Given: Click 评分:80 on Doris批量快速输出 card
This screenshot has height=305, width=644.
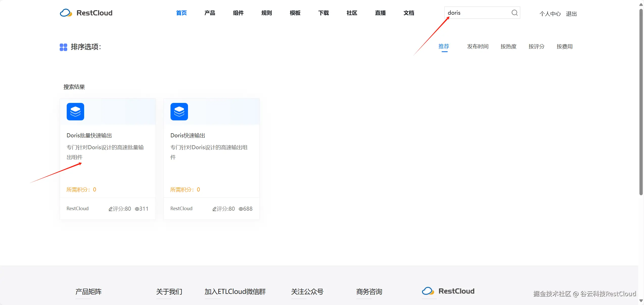Looking at the screenshot, I should click(x=122, y=209).
